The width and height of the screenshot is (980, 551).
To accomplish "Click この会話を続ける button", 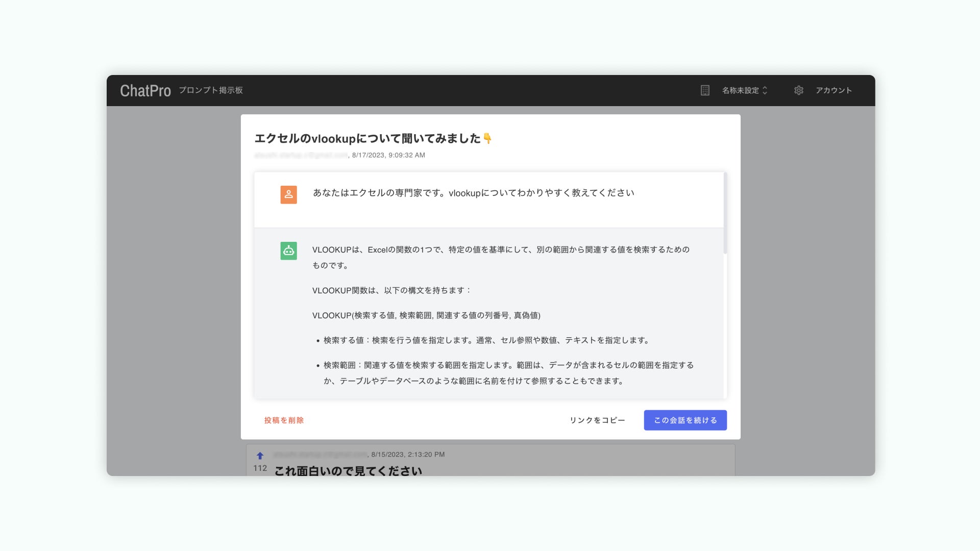I will pos(685,420).
